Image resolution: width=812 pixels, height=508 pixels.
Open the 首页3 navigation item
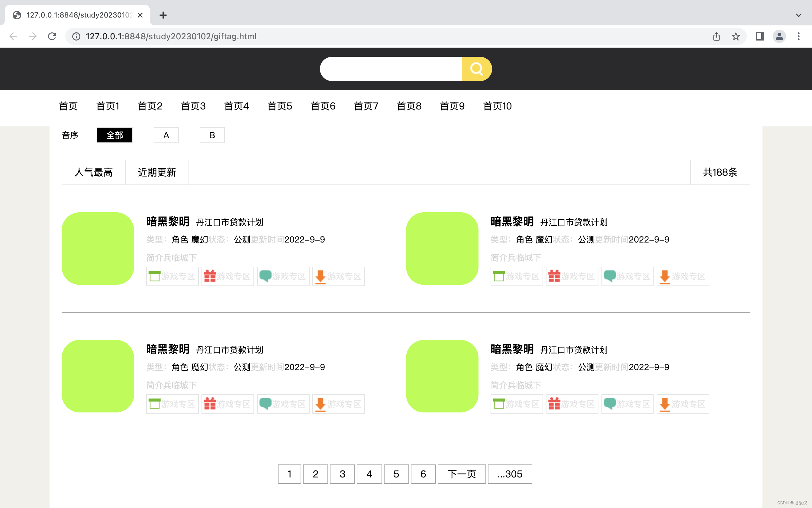tap(193, 106)
